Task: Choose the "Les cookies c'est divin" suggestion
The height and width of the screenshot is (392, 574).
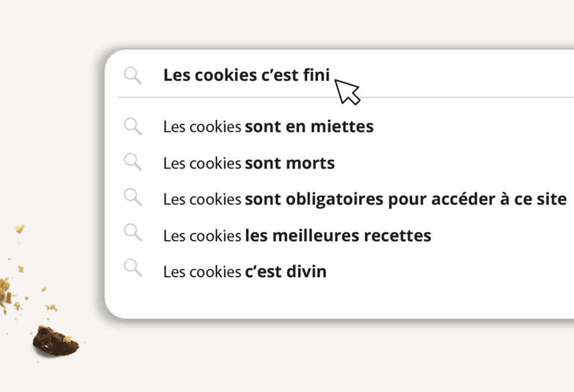Action: point(244,272)
